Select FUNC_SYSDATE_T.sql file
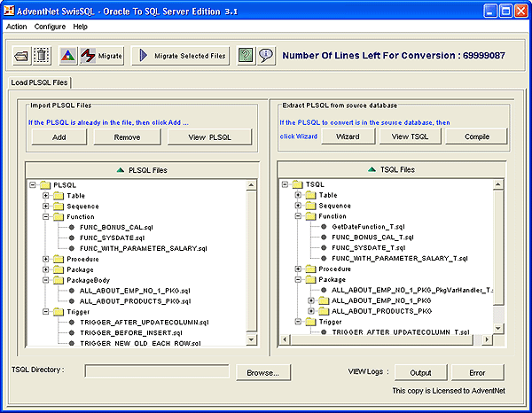Screen dimensions: 532x413 (x=369, y=247)
